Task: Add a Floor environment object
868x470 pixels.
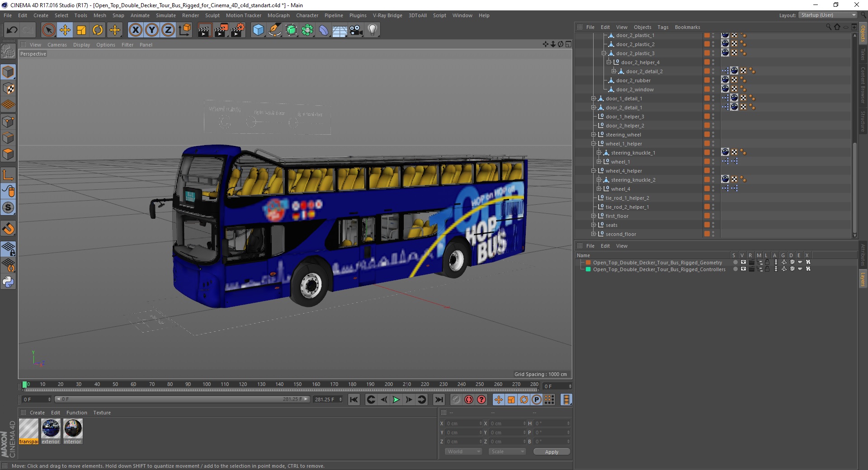Action: (340, 30)
